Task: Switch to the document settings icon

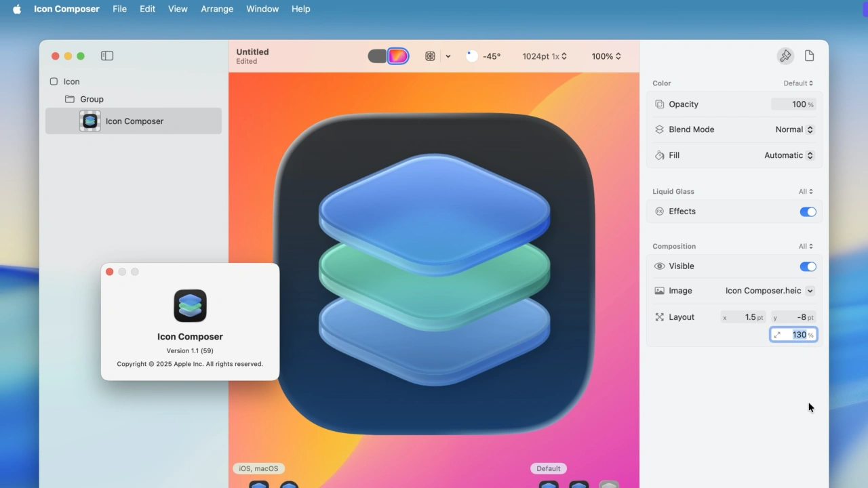Action: pos(809,56)
